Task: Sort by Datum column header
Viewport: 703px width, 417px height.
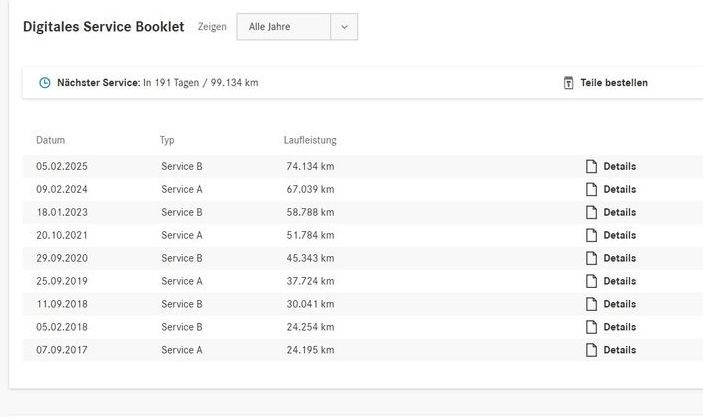Action: tap(50, 140)
